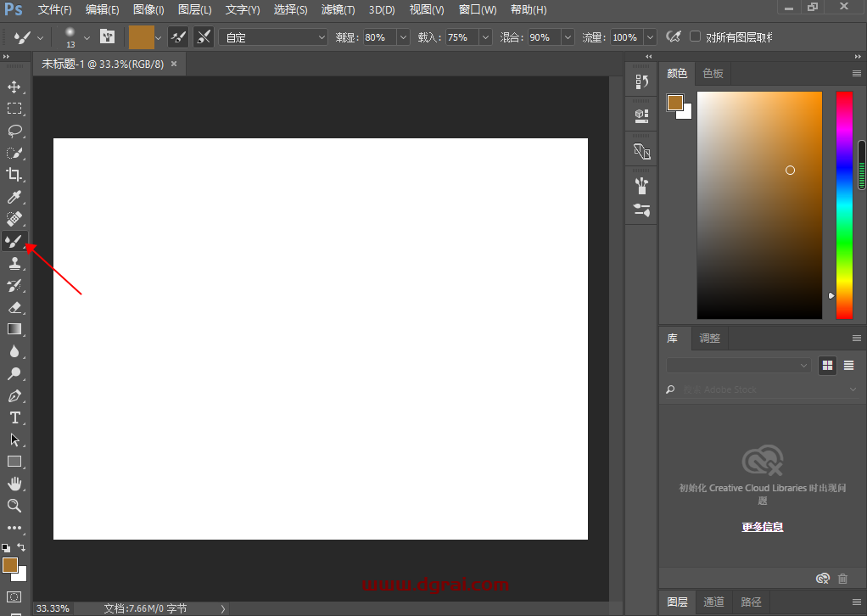Image resolution: width=867 pixels, height=616 pixels.
Task: Expand the 流量 flow value dropdown
Action: 650,37
